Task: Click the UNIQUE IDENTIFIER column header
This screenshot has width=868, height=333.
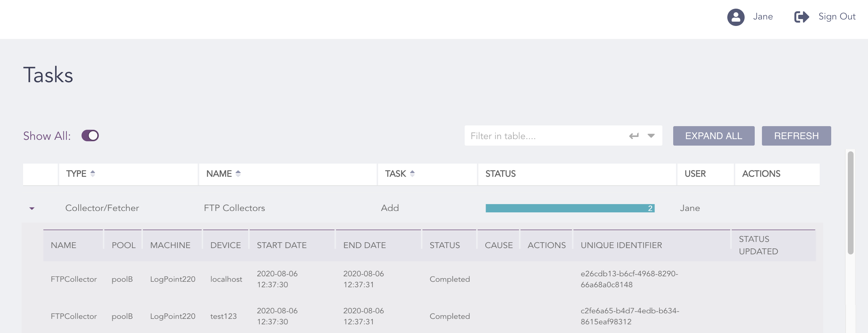Action: point(621,245)
